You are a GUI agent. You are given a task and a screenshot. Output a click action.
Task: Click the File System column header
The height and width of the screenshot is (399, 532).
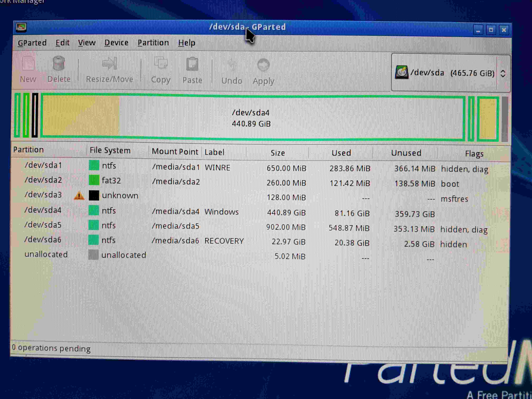[x=110, y=151]
